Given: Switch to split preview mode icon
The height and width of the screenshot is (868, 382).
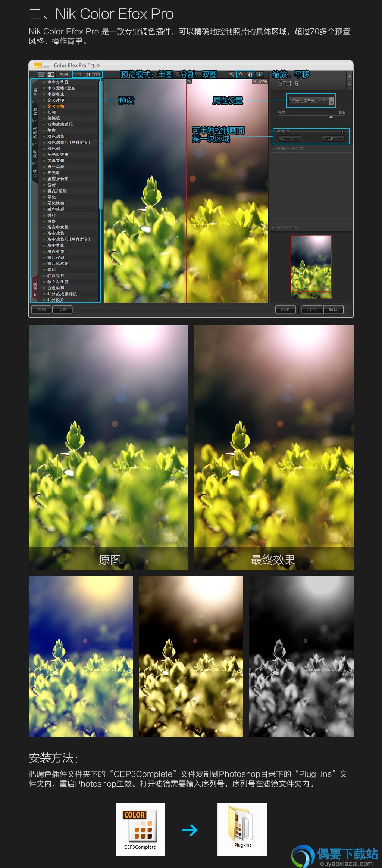Looking at the screenshot, I should (87, 75).
